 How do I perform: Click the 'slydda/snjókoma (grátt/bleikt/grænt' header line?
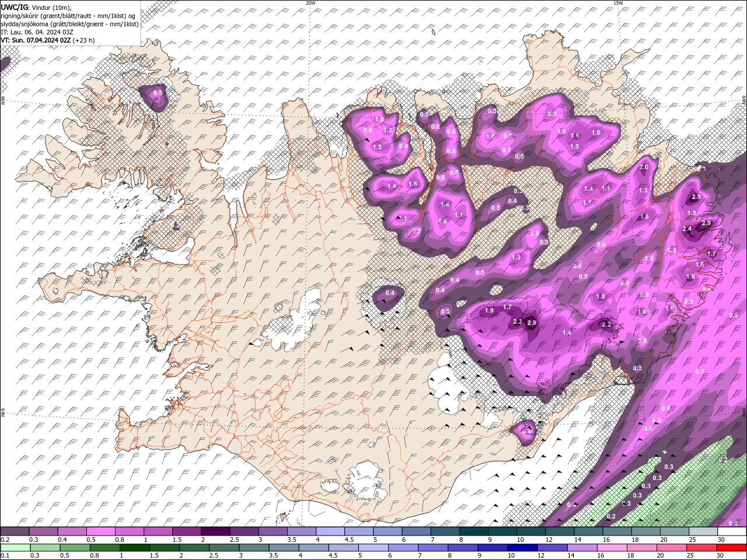coord(70,24)
